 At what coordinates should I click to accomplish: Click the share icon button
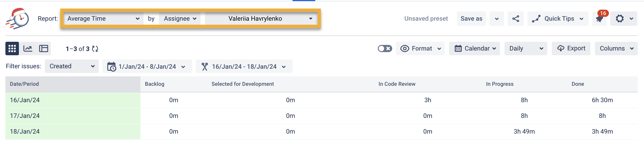tap(516, 18)
